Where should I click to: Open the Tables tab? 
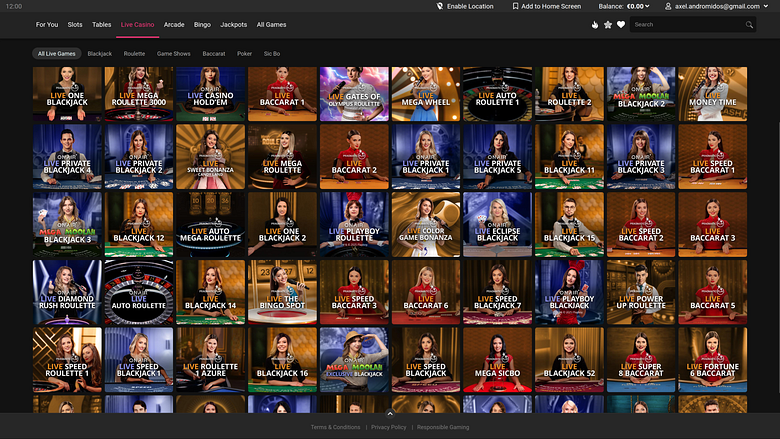click(x=101, y=24)
